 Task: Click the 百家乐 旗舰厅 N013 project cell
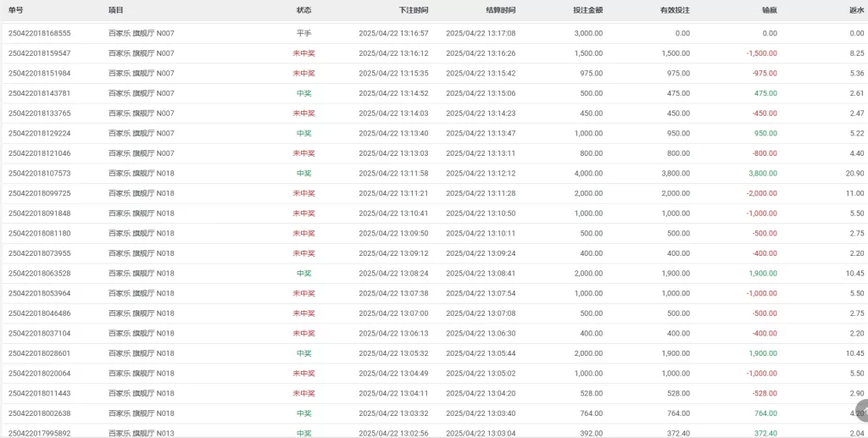point(142,433)
